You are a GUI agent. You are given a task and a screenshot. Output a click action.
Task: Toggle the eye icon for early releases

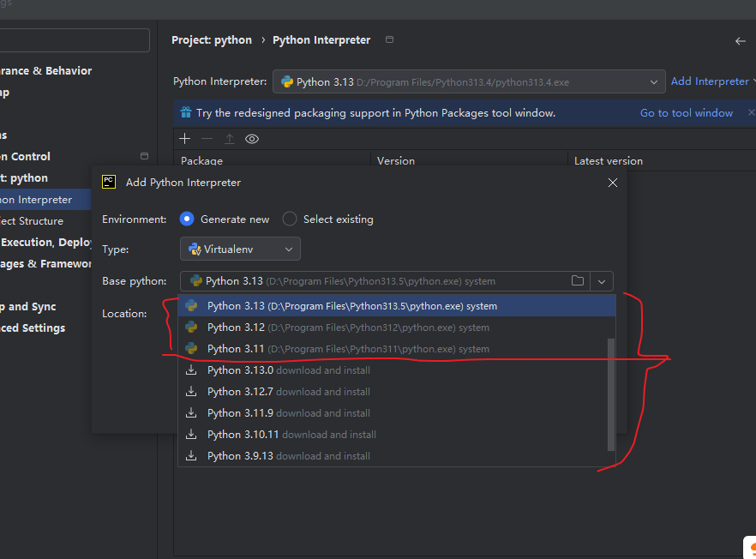click(x=252, y=139)
